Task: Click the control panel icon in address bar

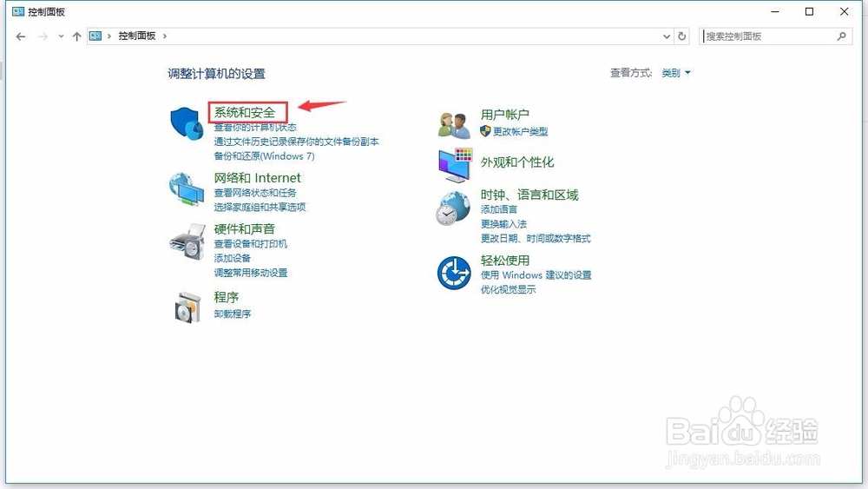Action: [x=95, y=36]
